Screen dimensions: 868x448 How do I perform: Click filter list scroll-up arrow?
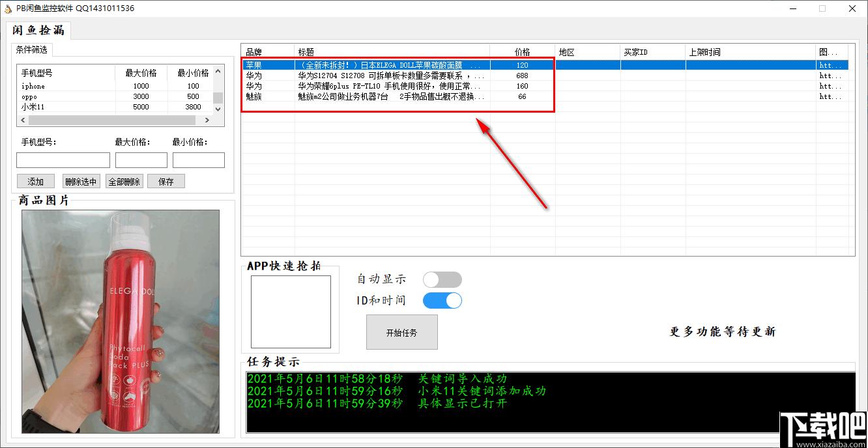(218, 70)
